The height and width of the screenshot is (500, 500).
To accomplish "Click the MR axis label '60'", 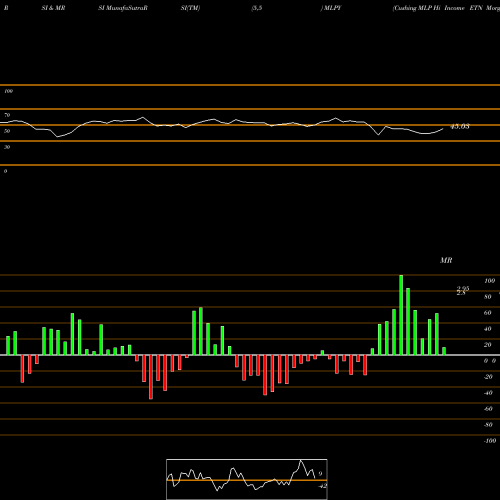I will tap(488, 313).
